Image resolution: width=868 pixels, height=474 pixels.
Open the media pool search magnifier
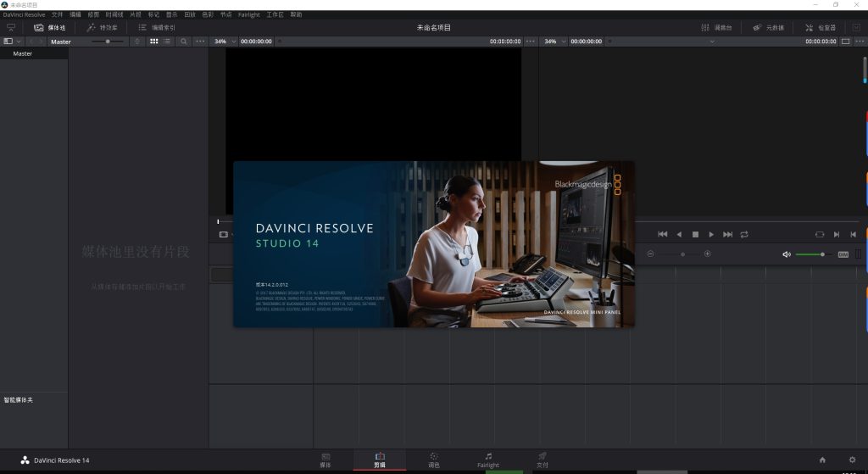tap(183, 42)
